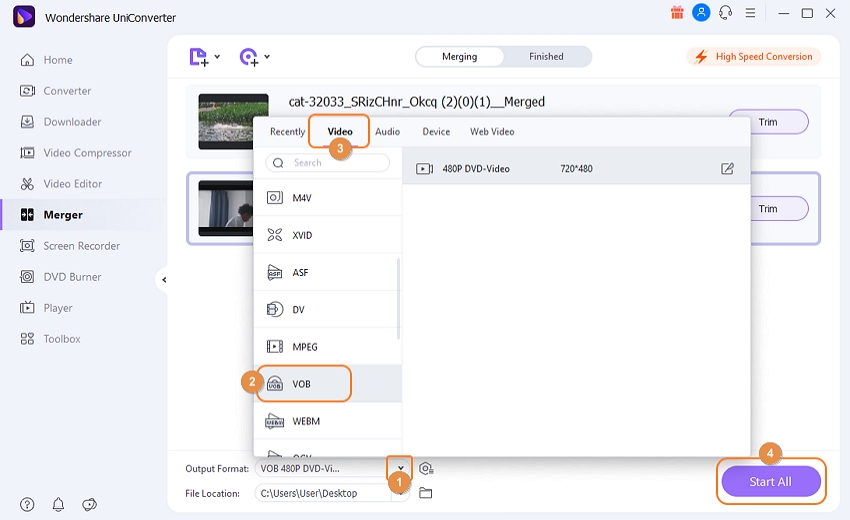Open the gift promotions icon
The height and width of the screenshot is (520, 850).
click(x=677, y=12)
